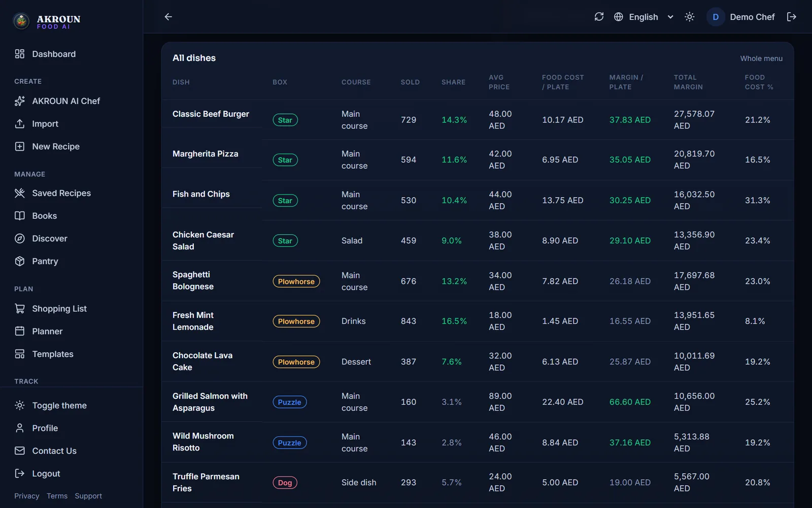812x508 pixels.
Task: Open the Demo Chef avatar menu
Action: (x=716, y=17)
